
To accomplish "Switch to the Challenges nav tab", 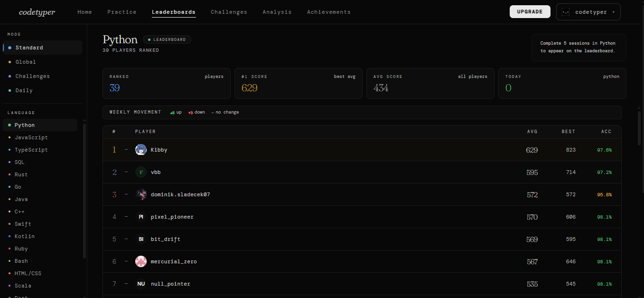I will point(229,12).
